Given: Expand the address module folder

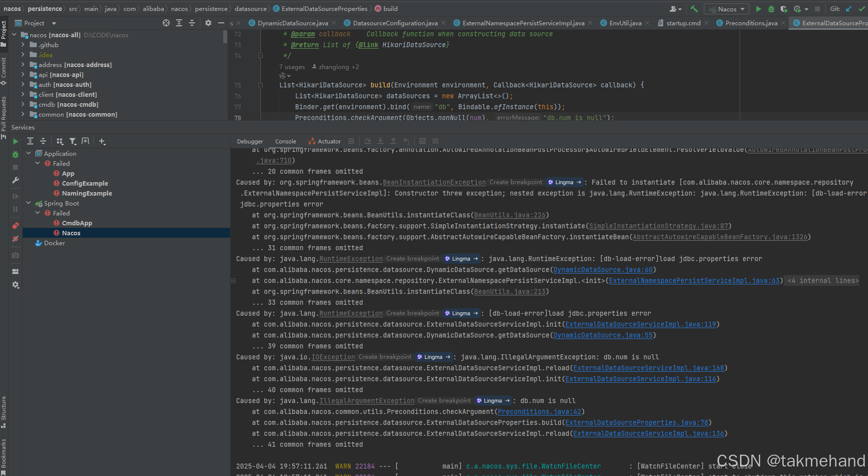Looking at the screenshot, I should pos(23,65).
